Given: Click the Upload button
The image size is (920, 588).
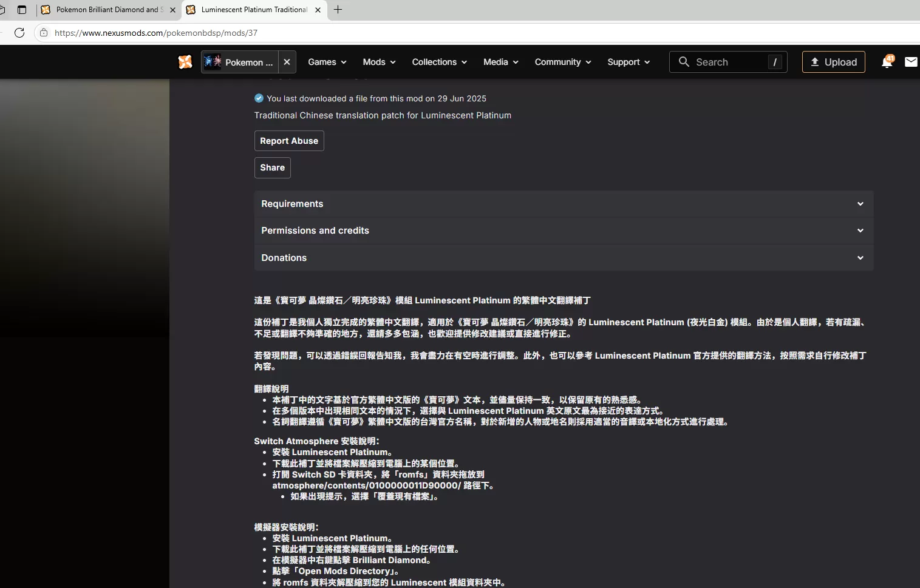Looking at the screenshot, I should coord(834,62).
